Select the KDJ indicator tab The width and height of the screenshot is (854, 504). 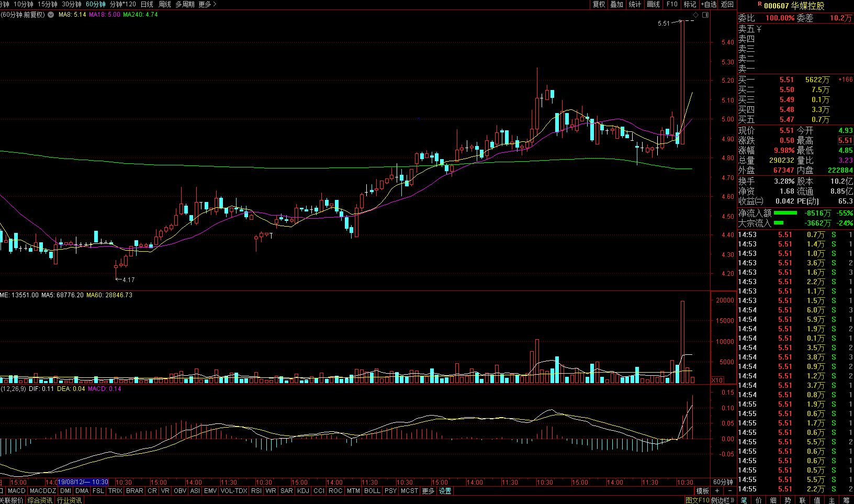pos(303,491)
